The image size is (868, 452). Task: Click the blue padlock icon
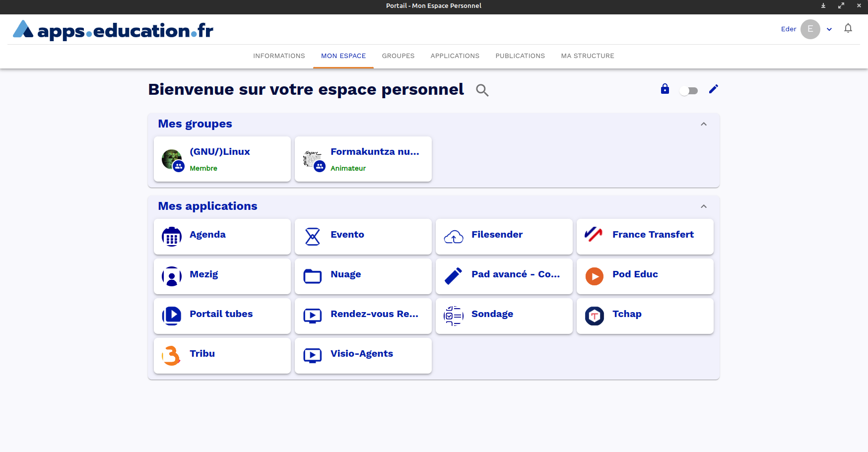[665, 89]
